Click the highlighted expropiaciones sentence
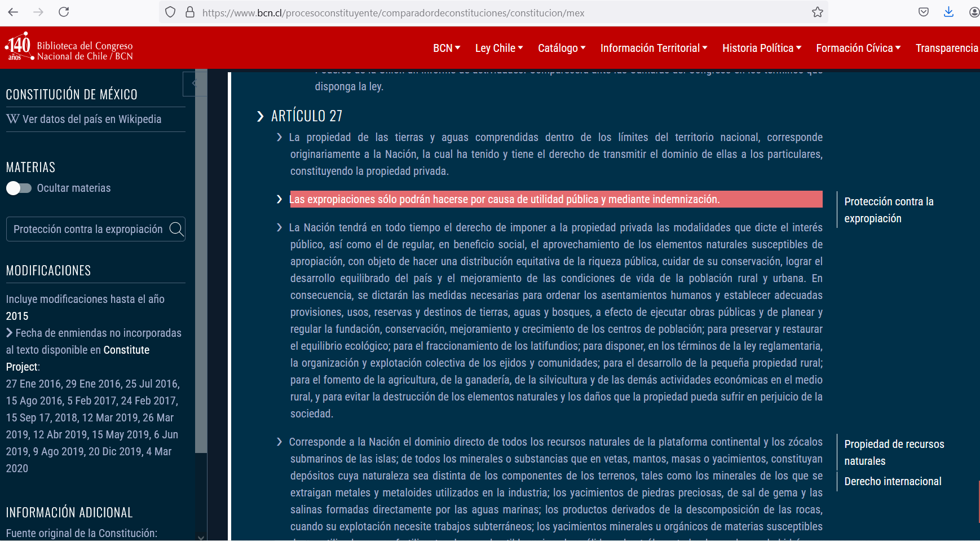 click(x=555, y=199)
